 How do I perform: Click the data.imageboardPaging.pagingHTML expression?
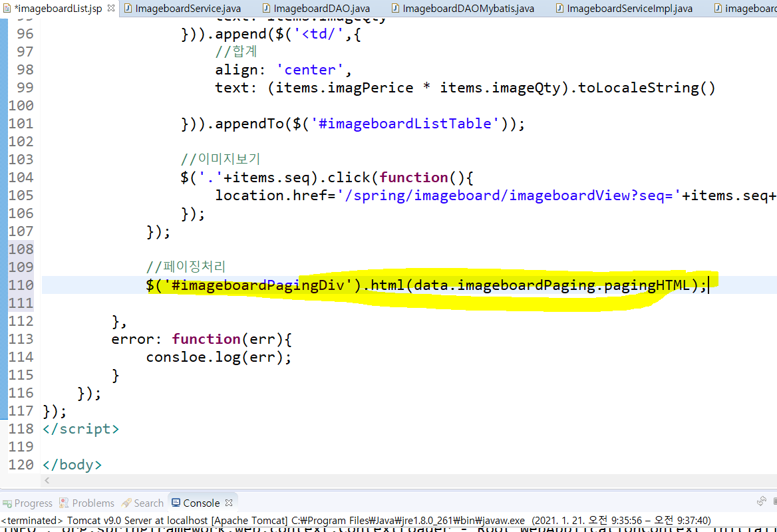(551, 285)
